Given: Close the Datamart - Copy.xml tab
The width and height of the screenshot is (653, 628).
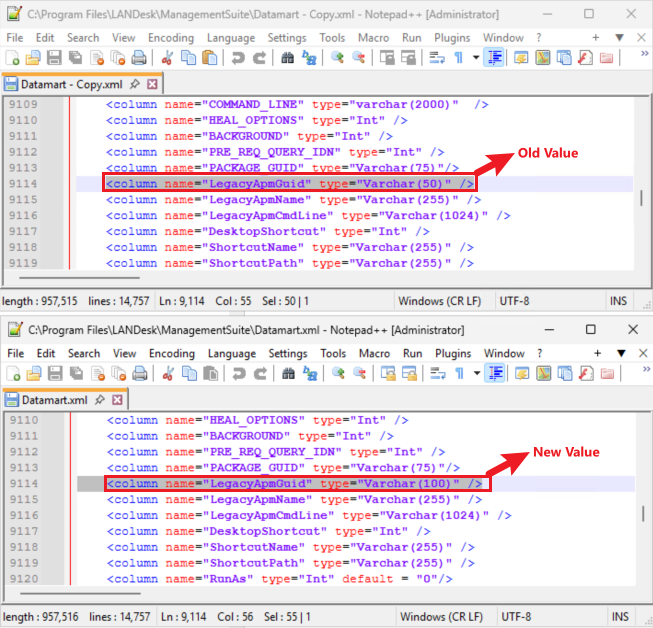Looking at the screenshot, I should [152, 84].
